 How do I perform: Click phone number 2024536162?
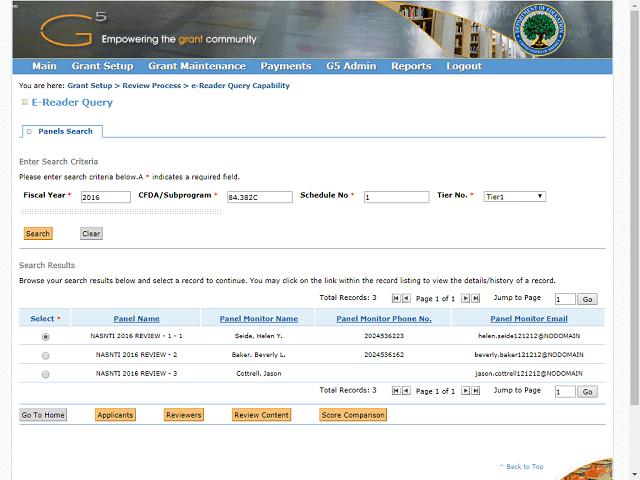click(x=384, y=355)
